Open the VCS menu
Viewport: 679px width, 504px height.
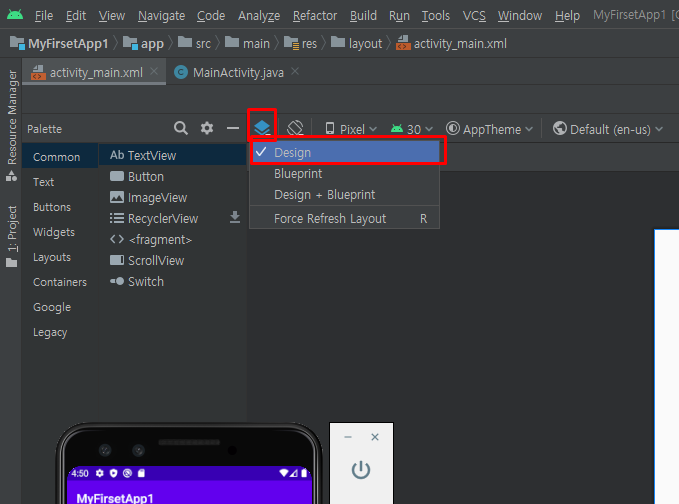click(474, 16)
